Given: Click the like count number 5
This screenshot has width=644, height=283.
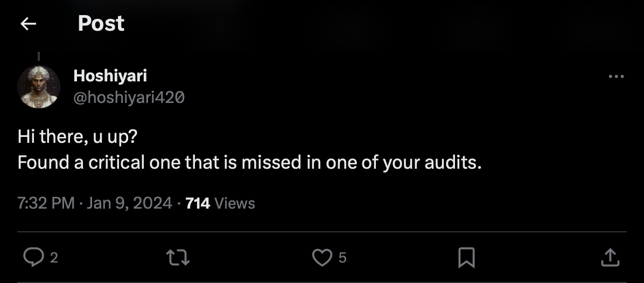Looking at the screenshot, I should click(342, 258).
